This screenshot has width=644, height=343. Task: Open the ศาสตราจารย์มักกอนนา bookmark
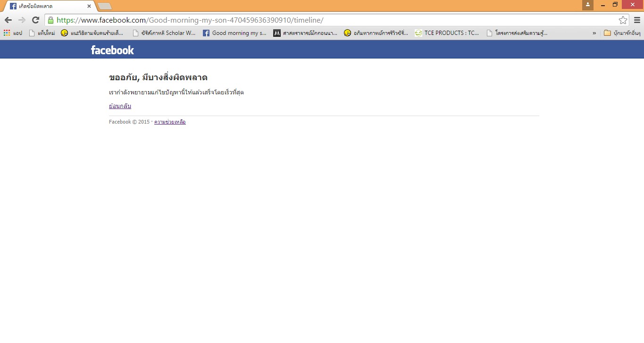point(305,33)
